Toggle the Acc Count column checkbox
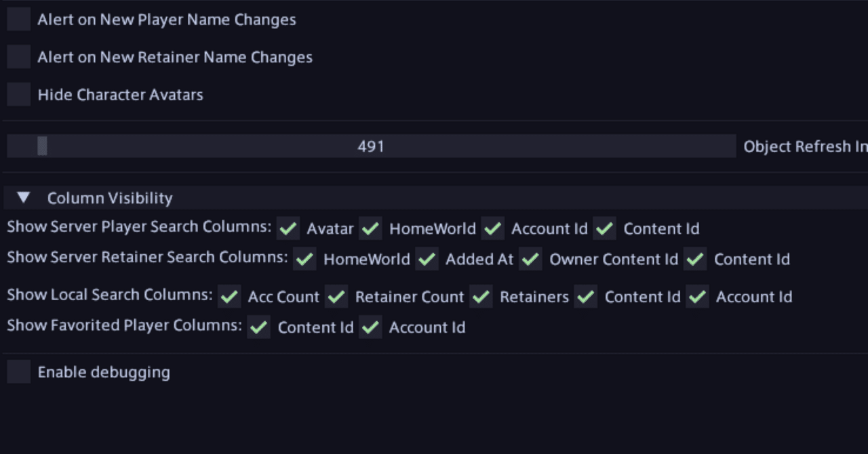Screen dimensions: 868x454 click(x=229, y=296)
